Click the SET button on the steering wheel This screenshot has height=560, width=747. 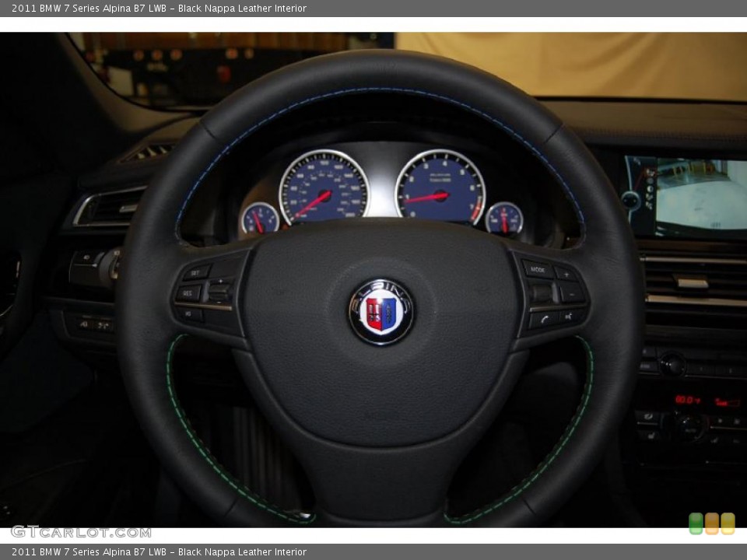[x=196, y=273]
